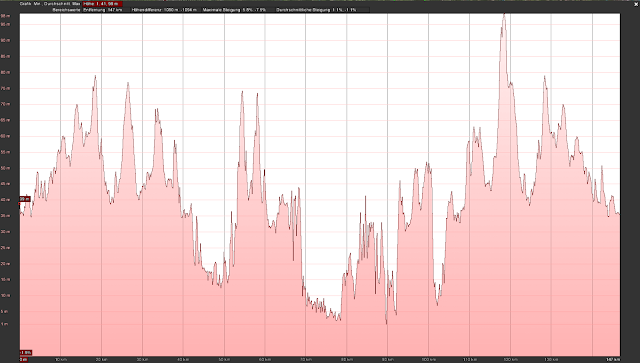The image size is (640, 363).
Task: Click the Entfernung 147 km readout
Action: 102,10
